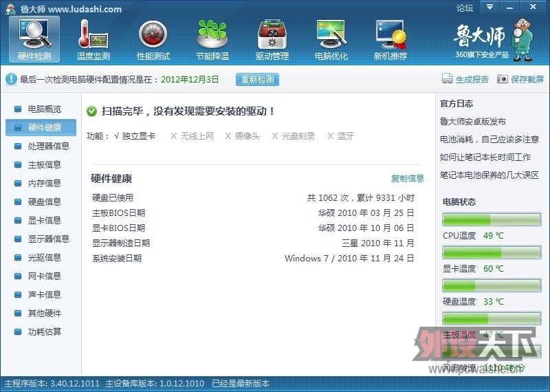The height and width of the screenshot is (392, 550).
Task: Open the 温度监测 temperature monitor
Action: [x=93, y=40]
